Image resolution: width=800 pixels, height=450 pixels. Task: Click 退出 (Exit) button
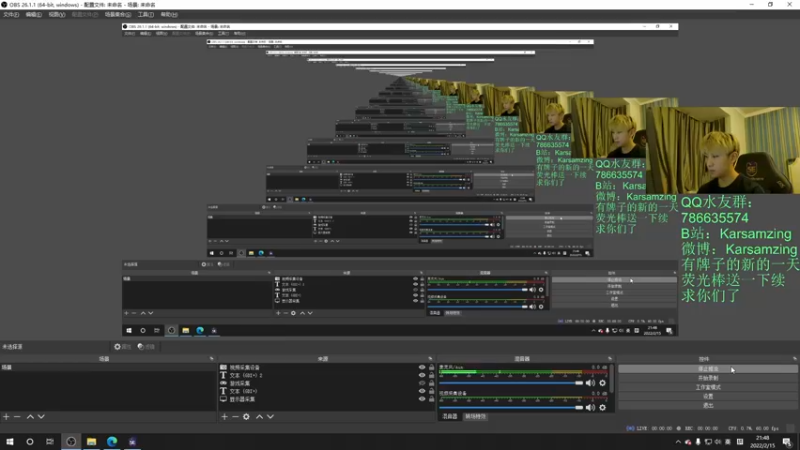[x=708, y=406]
